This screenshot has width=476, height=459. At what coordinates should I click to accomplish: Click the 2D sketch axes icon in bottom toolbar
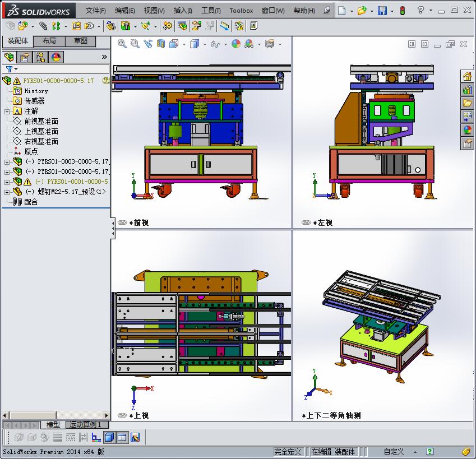pos(96,437)
